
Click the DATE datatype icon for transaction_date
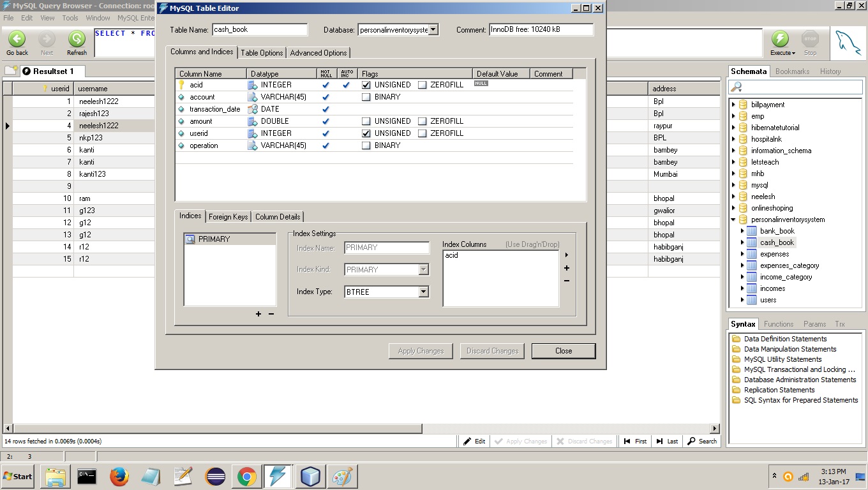pyautogui.click(x=253, y=109)
